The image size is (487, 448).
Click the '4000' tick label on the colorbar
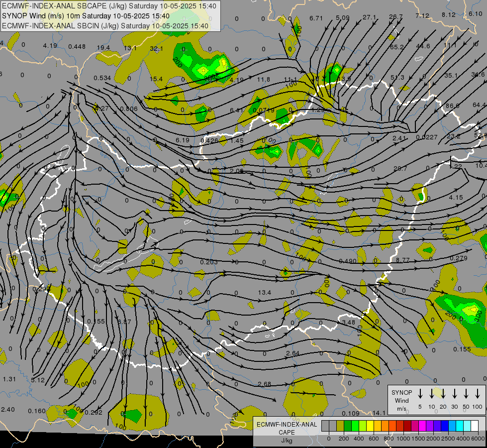coord(463,439)
